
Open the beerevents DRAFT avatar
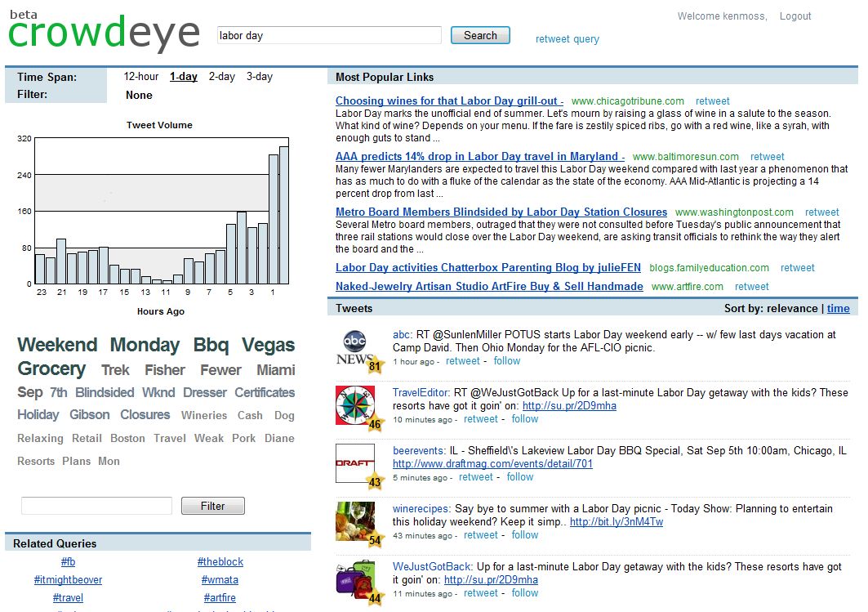coord(355,463)
